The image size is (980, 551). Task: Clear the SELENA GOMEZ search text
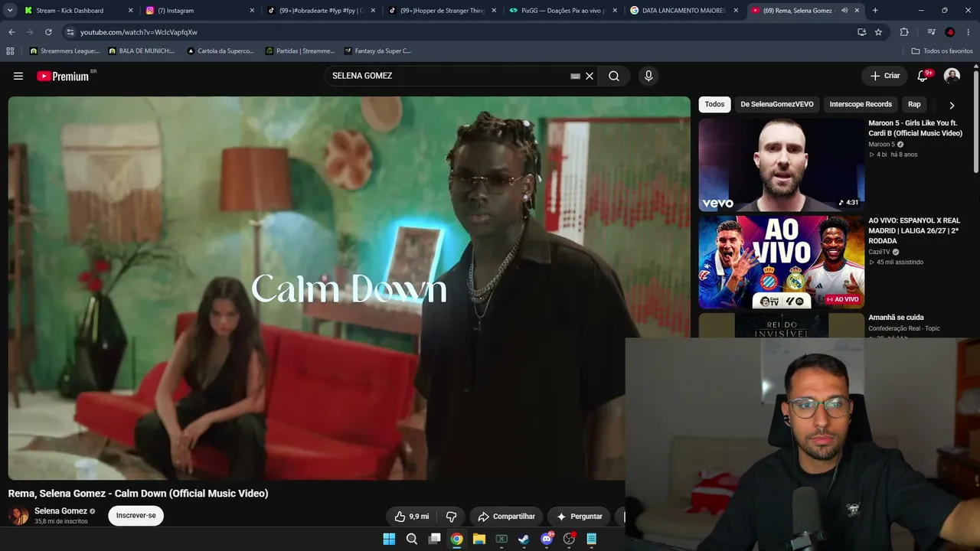pyautogui.click(x=590, y=76)
